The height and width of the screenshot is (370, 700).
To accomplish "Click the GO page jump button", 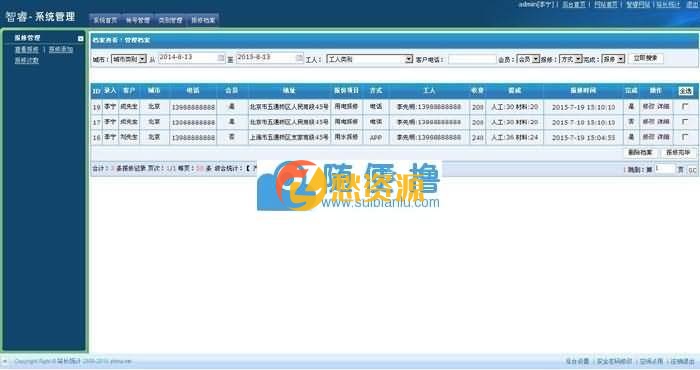I will tap(692, 170).
